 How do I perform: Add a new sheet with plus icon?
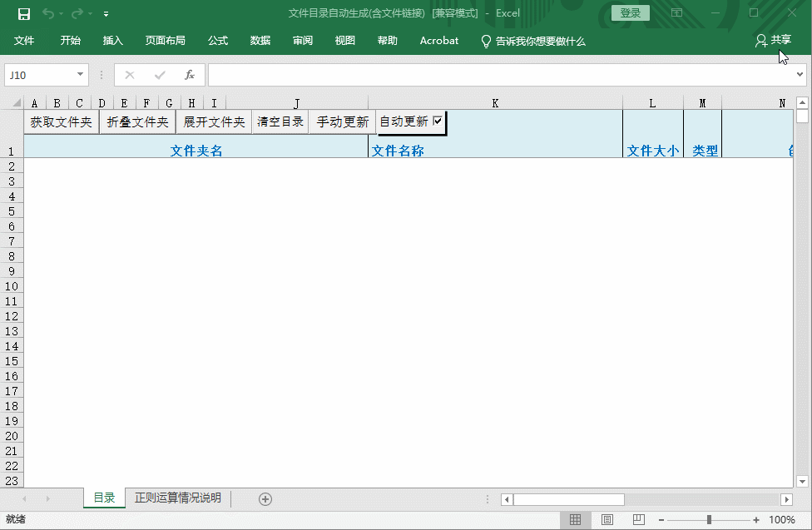(265, 498)
